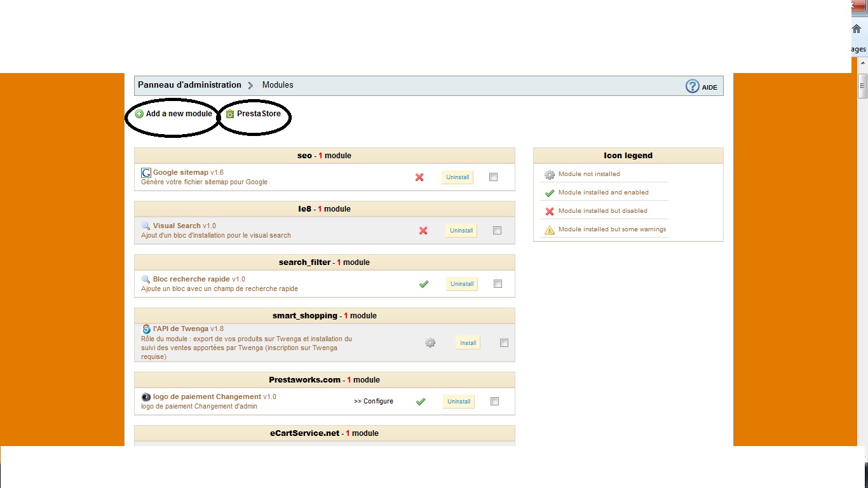Click legend green check for installed and enabled
Viewport: 868px width, 488px height.
coord(550,193)
